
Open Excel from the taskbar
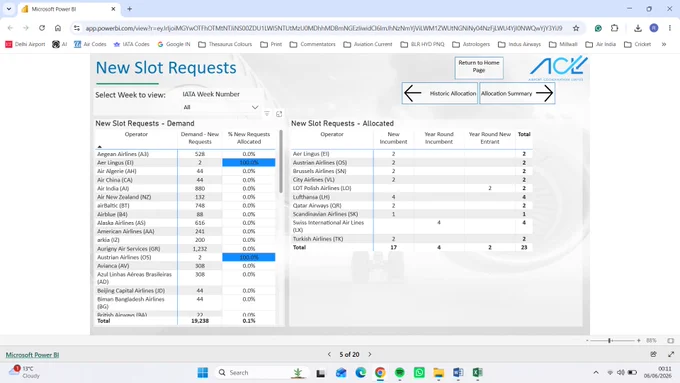tap(477, 373)
